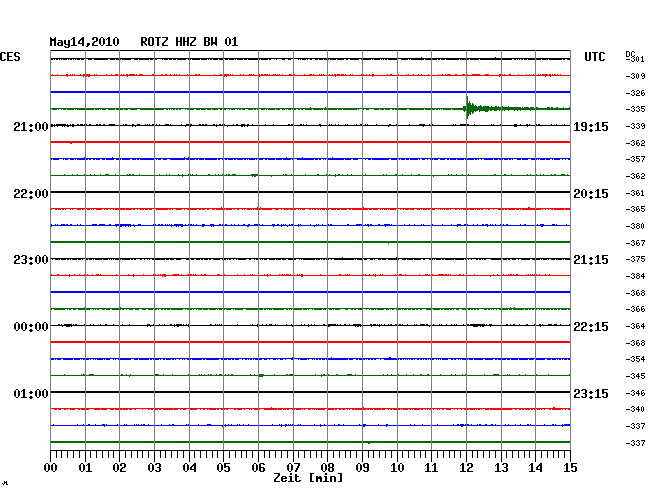Click the 15 minute tick label
Viewport: 650px width, 494px height.
pyautogui.click(x=570, y=468)
